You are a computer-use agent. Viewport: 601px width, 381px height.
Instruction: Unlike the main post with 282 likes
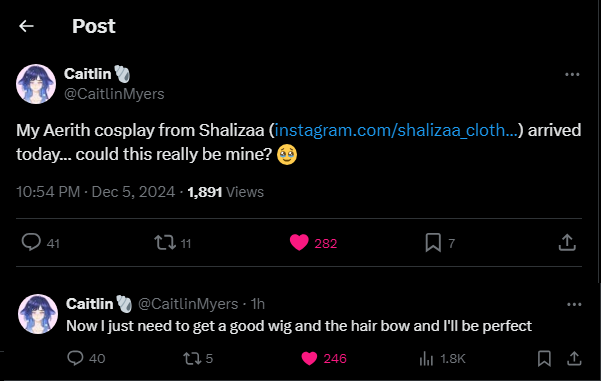coord(299,243)
